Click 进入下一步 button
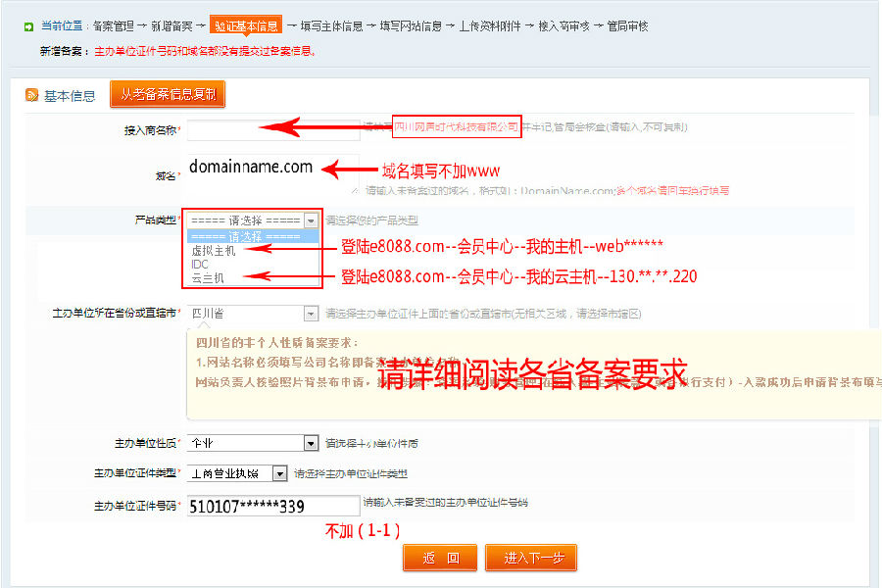The image size is (882, 588). [x=531, y=558]
